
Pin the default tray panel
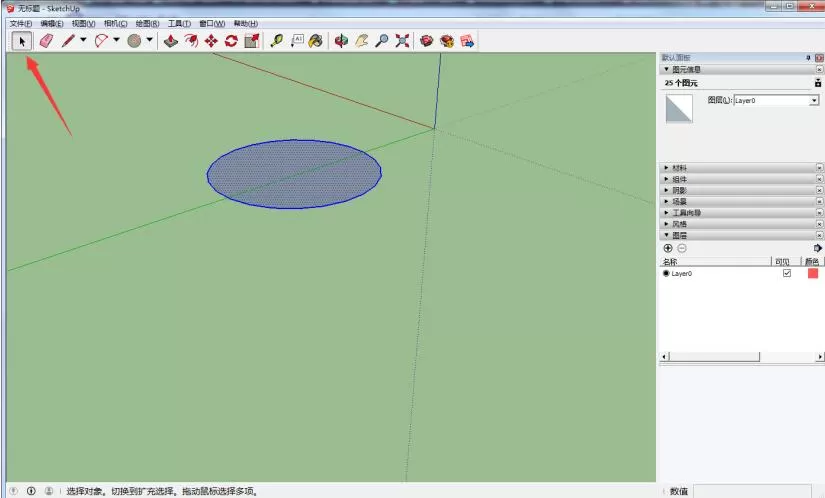click(x=808, y=57)
